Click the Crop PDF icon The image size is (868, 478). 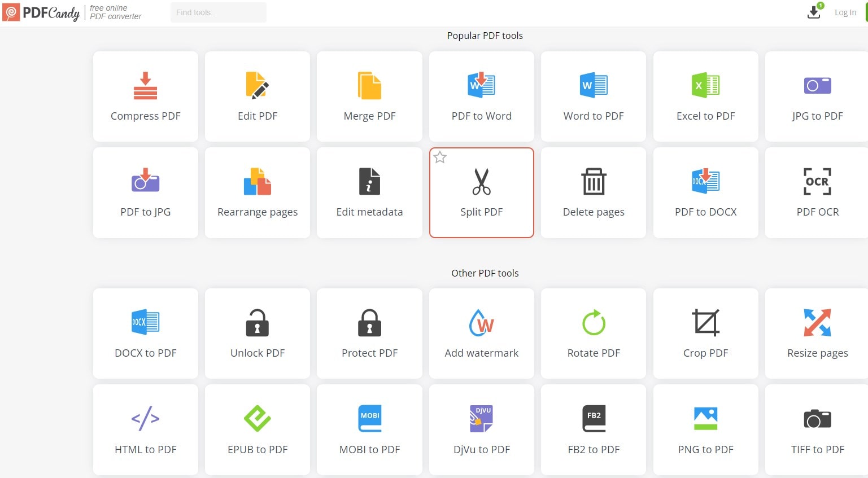tap(705, 323)
